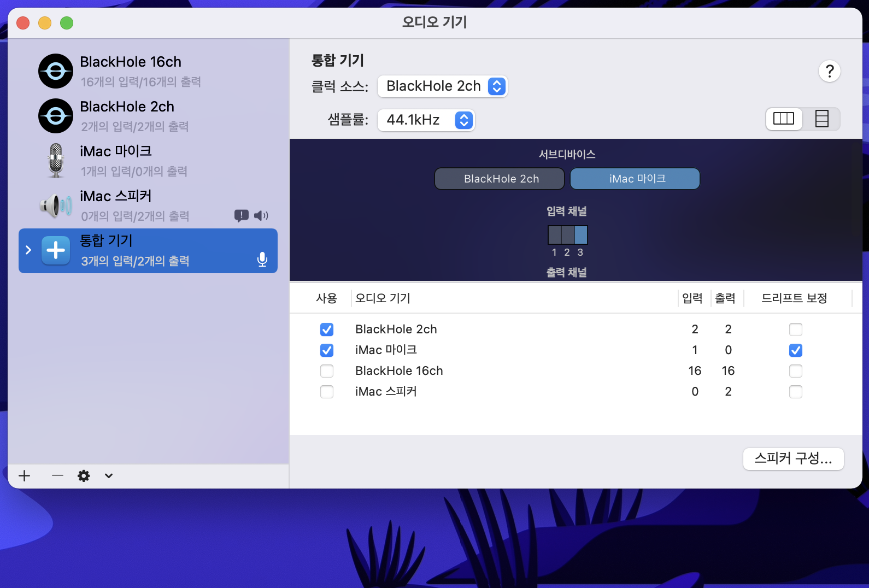The image size is (869, 588).
Task: Open the 클럭 소스 dropdown
Action: 443,86
